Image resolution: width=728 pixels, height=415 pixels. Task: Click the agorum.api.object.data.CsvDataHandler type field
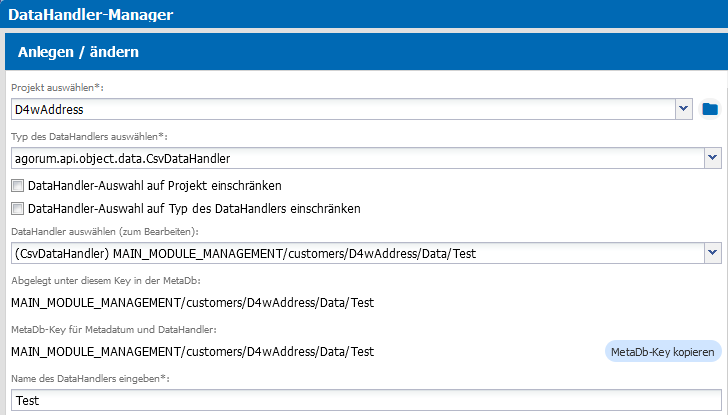358,158
